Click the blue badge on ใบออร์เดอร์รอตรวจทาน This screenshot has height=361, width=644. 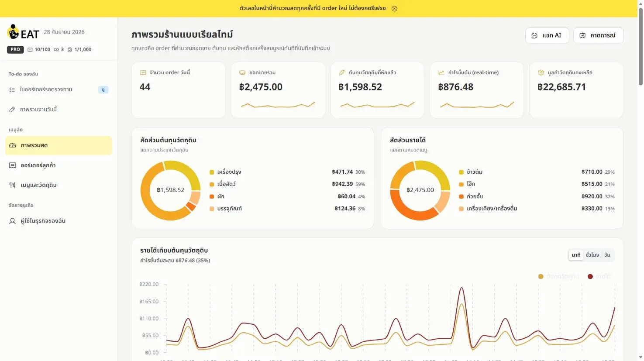pos(103,90)
